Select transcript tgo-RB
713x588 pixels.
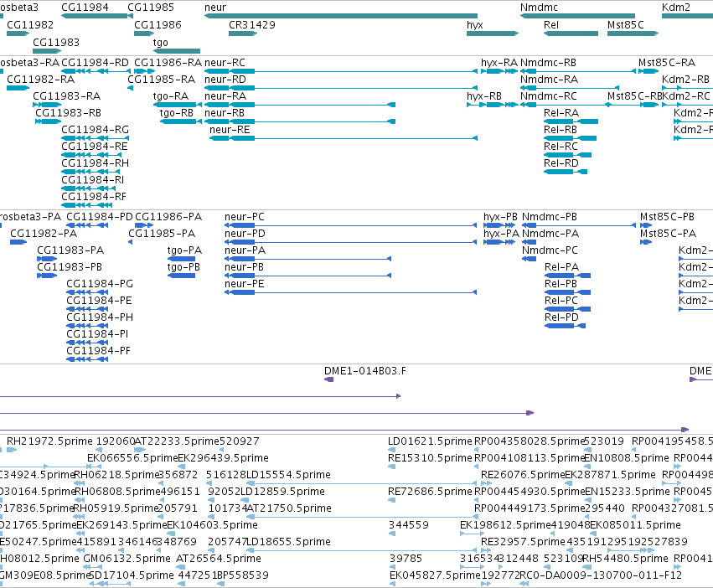[180, 121]
